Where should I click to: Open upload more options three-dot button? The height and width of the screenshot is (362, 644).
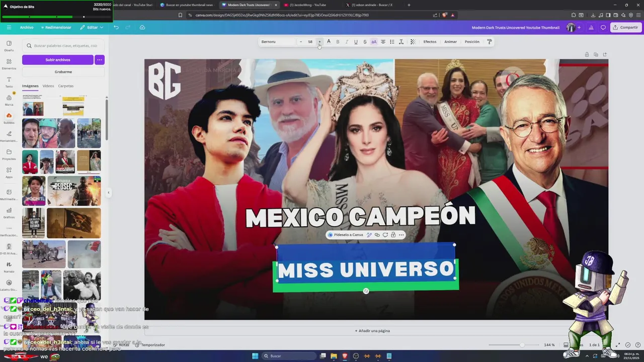100,60
